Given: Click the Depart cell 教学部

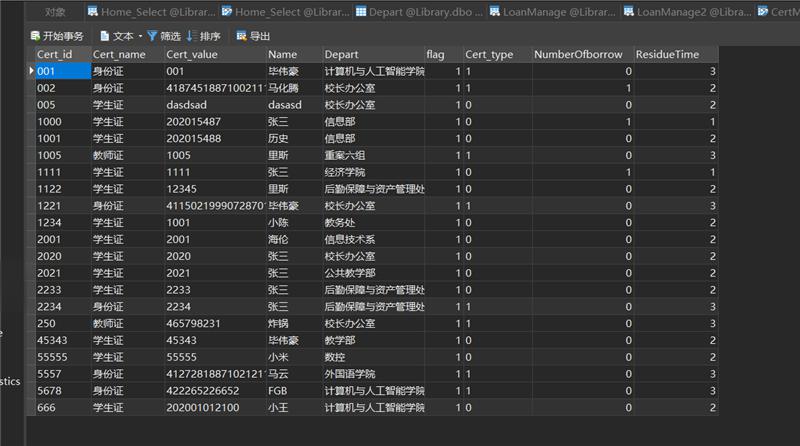Looking at the screenshot, I should (373, 340).
